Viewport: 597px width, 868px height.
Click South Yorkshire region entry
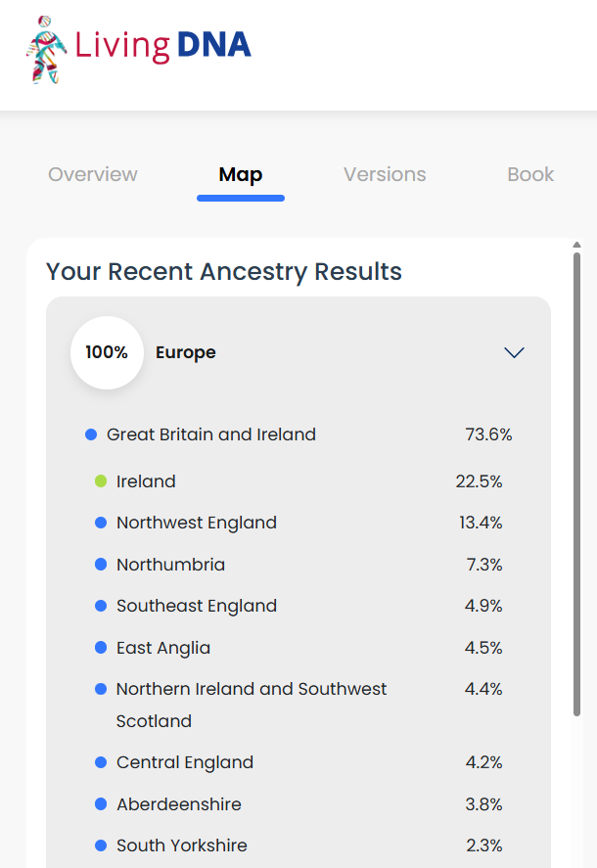coord(298,845)
